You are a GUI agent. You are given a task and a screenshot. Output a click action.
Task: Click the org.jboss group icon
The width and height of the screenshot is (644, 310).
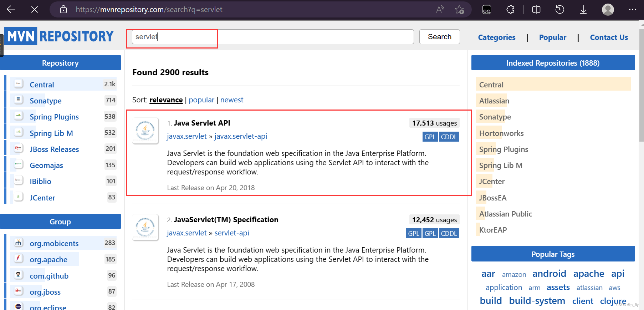click(x=18, y=291)
